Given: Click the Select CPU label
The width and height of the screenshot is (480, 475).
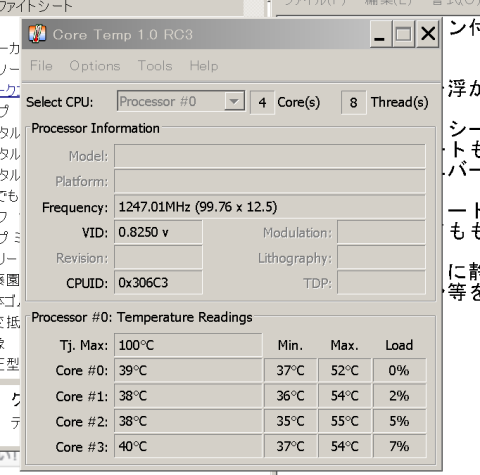Looking at the screenshot, I should click(60, 102).
